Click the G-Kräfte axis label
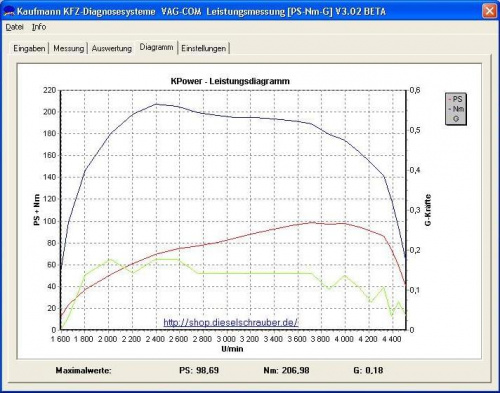Screen dimensions: 500x393 click(428, 210)
